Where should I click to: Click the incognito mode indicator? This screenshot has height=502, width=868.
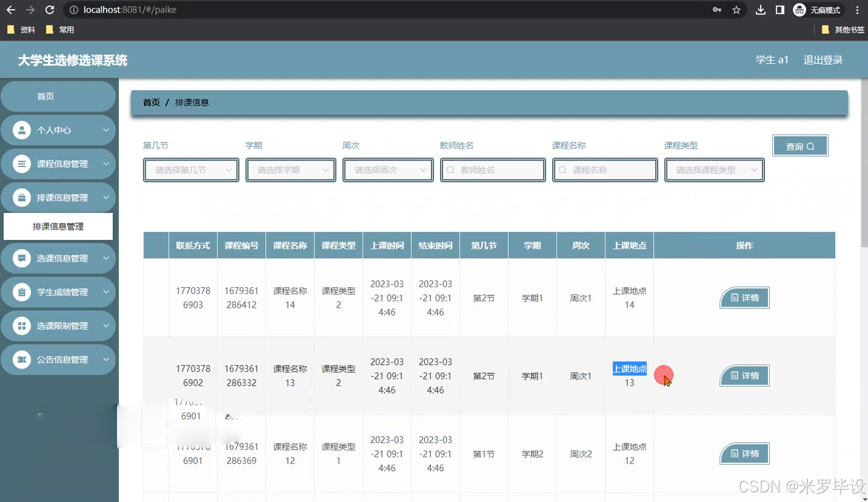[x=817, y=10]
